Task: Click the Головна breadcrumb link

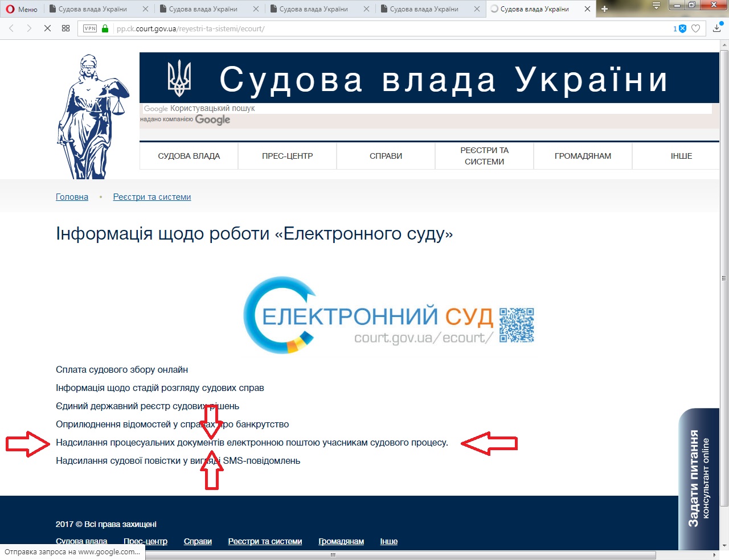Action: (x=72, y=197)
